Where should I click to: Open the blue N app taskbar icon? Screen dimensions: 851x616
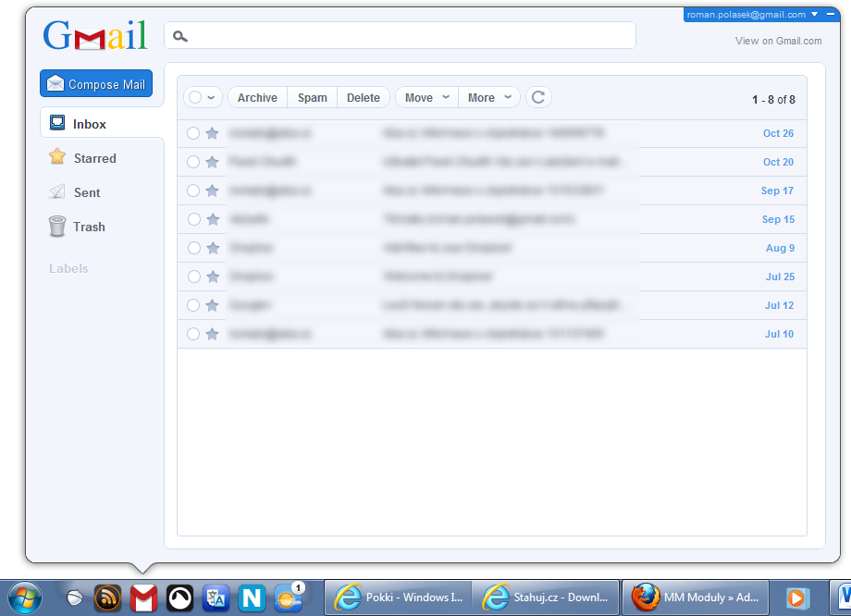pos(252,598)
